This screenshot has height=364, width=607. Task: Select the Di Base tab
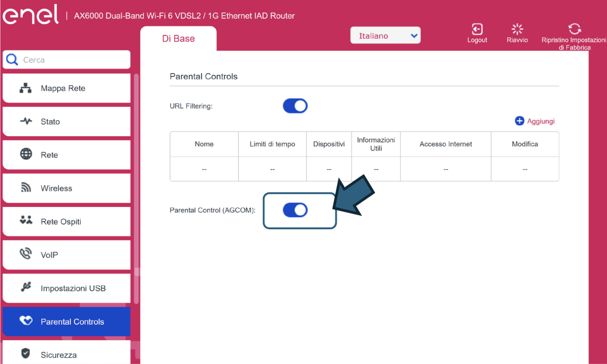pyautogui.click(x=178, y=39)
